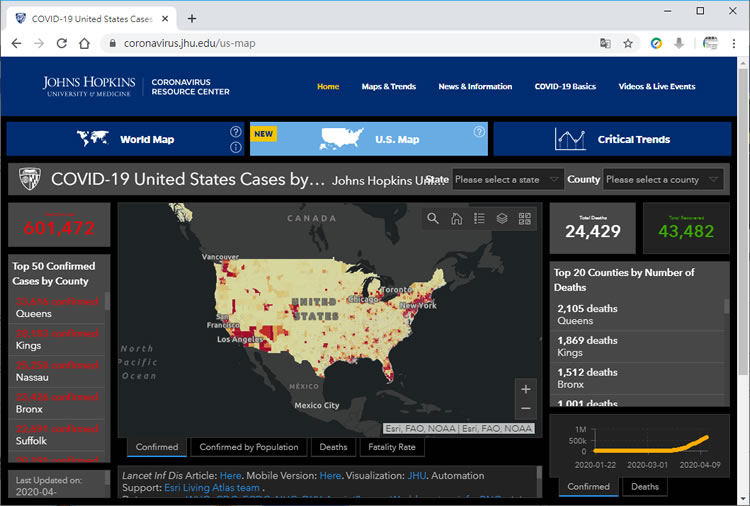Click the World Map button
The height and width of the screenshot is (506, 750).
124,139
